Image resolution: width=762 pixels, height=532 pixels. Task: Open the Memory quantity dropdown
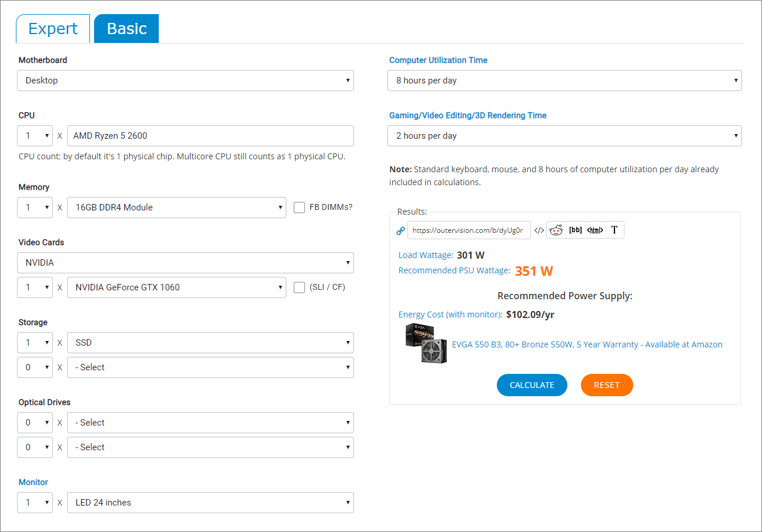pyautogui.click(x=35, y=208)
